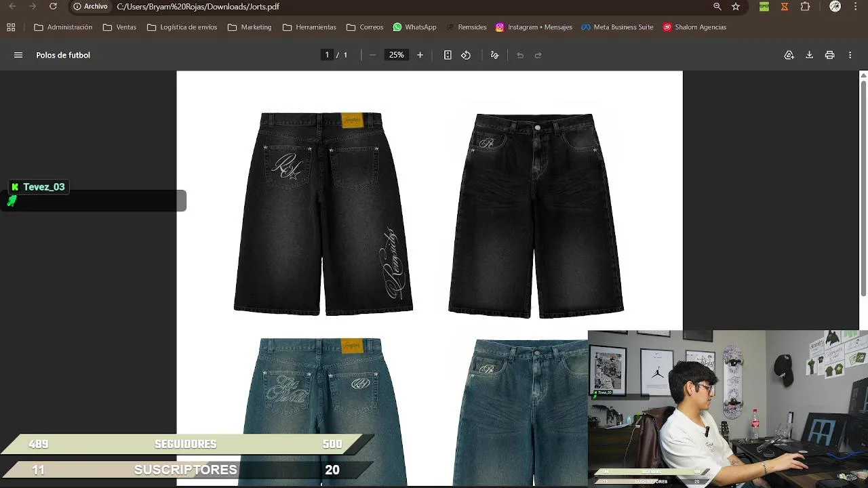Screen dimensions: 868x488
Task: Open the Logística de envíos folder
Action: pos(182,27)
